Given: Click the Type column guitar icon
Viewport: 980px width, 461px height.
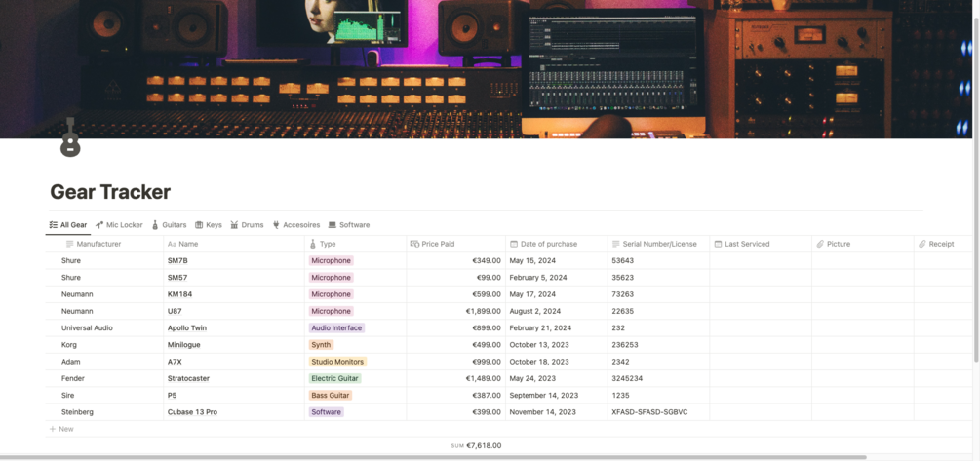Looking at the screenshot, I should [312, 244].
